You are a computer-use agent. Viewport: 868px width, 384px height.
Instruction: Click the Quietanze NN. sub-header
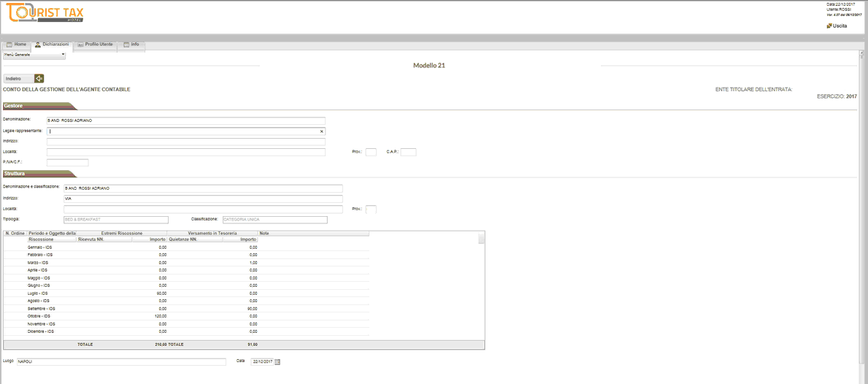(x=195, y=239)
